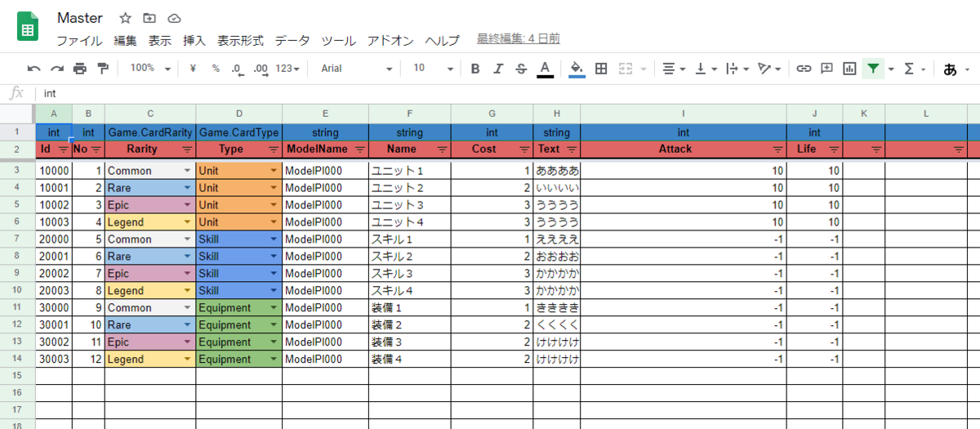
Task: Select row 7 header
Action: pyautogui.click(x=17, y=239)
